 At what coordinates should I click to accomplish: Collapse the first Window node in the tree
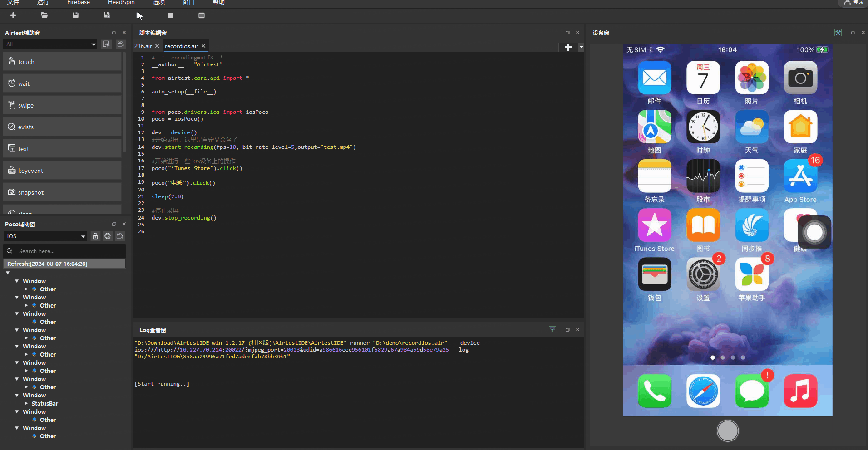pyautogui.click(x=18, y=281)
